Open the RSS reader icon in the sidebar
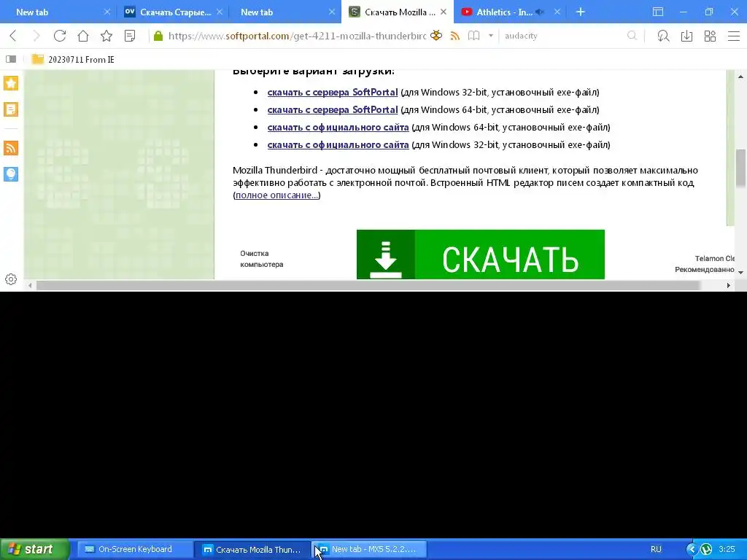This screenshot has width=747, height=560. pyautogui.click(x=11, y=148)
